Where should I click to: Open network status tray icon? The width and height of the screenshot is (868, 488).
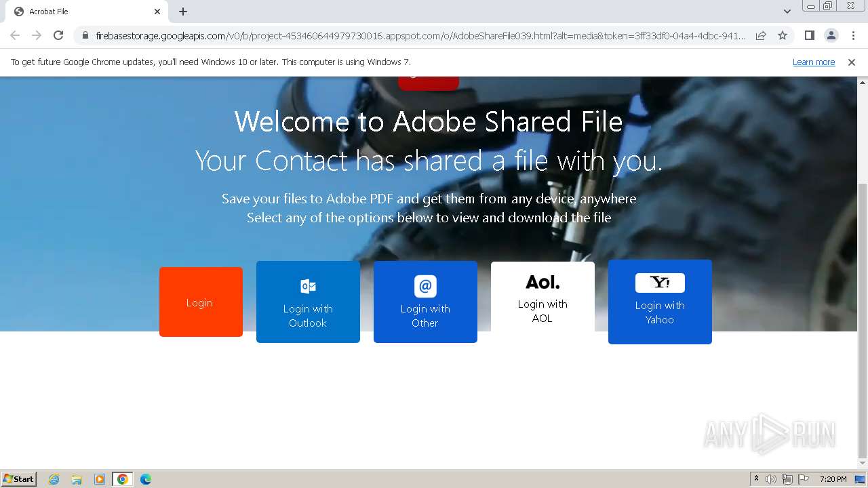[787, 479]
